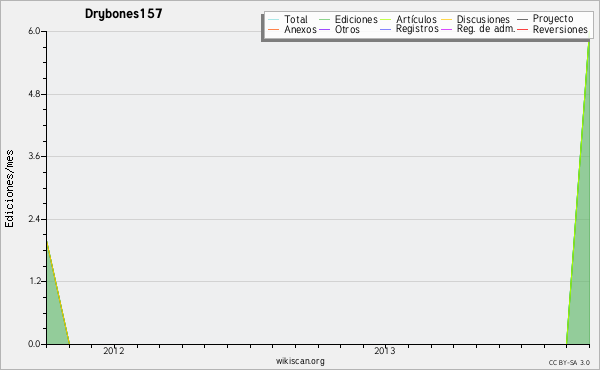Click the 3.6 y-axis value
The width and height of the screenshot is (600, 370).
[34, 156]
